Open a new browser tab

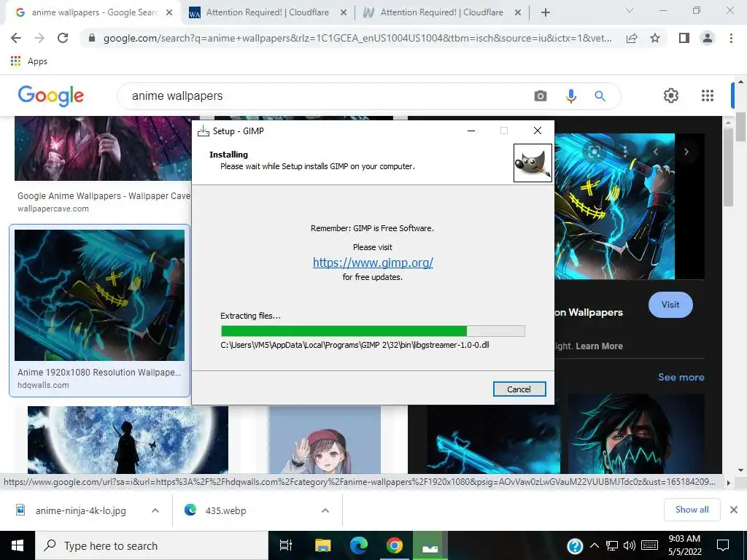pyautogui.click(x=546, y=13)
